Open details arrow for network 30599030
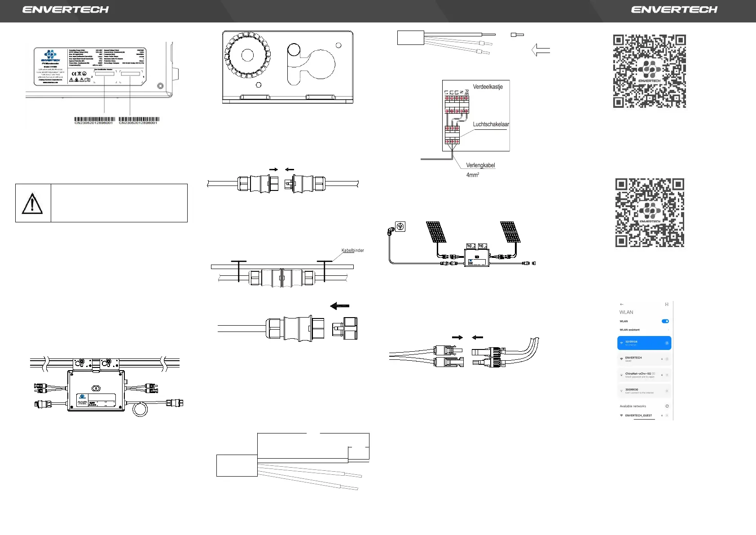 (x=667, y=391)
